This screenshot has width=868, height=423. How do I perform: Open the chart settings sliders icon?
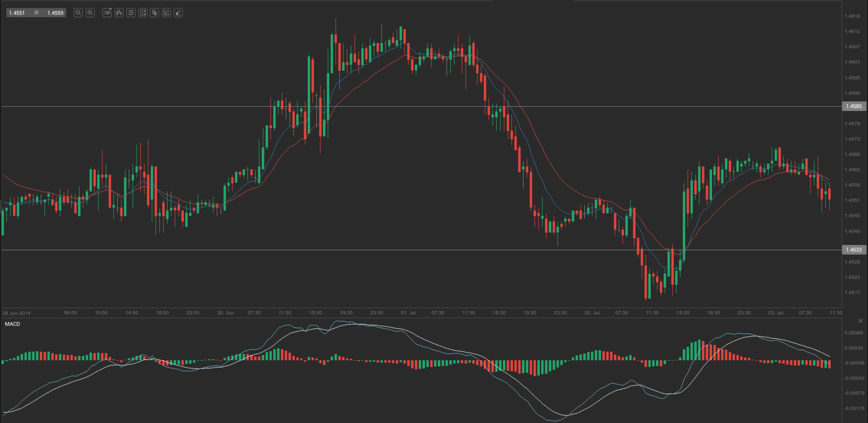click(131, 13)
